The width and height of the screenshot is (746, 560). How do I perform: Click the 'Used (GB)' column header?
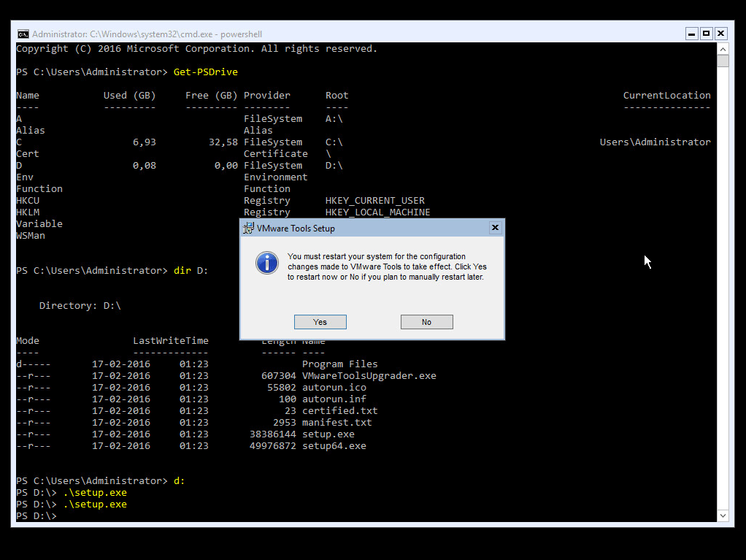129,95
